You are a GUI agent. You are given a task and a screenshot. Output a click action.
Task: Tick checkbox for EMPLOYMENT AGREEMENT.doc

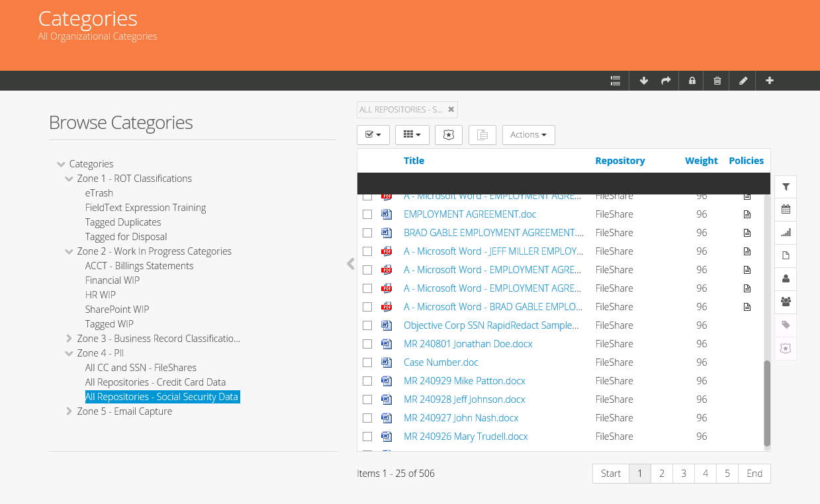(367, 214)
